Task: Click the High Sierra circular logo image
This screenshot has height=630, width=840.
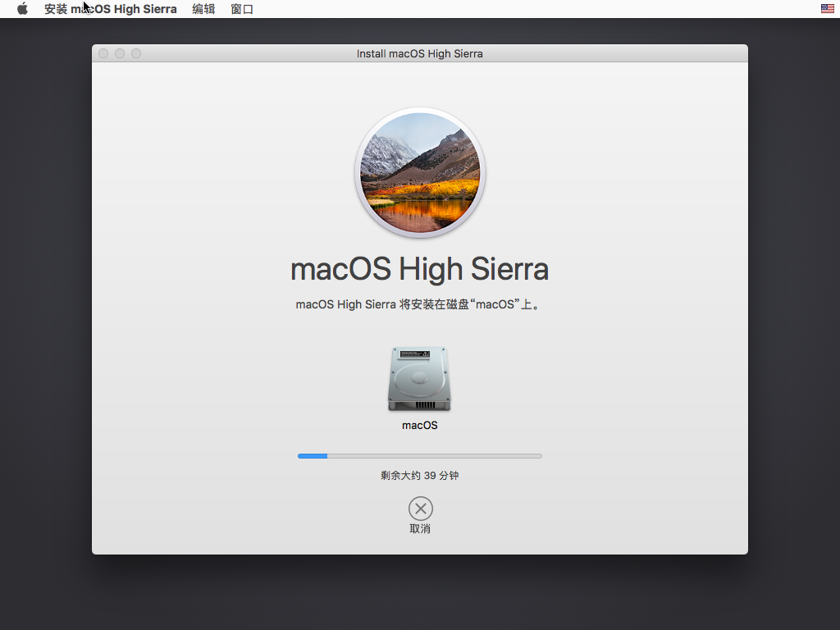Action: click(420, 172)
